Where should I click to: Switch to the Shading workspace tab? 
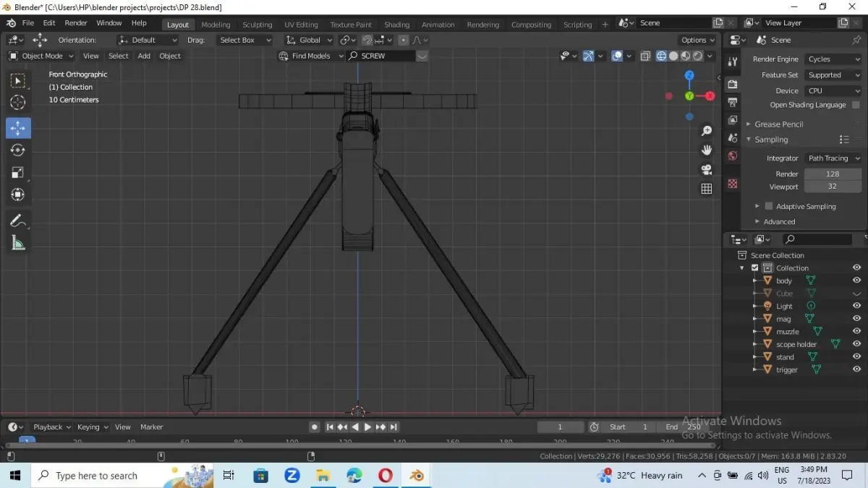396,25
